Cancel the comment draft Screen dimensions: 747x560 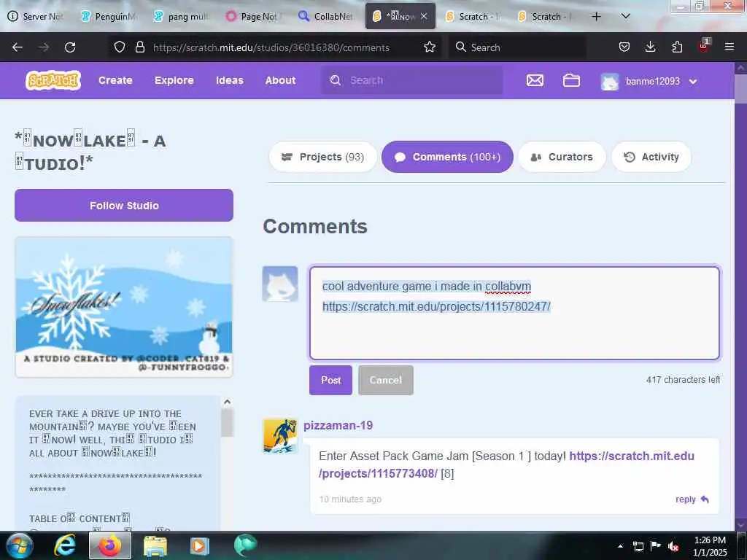(x=386, y=380)
